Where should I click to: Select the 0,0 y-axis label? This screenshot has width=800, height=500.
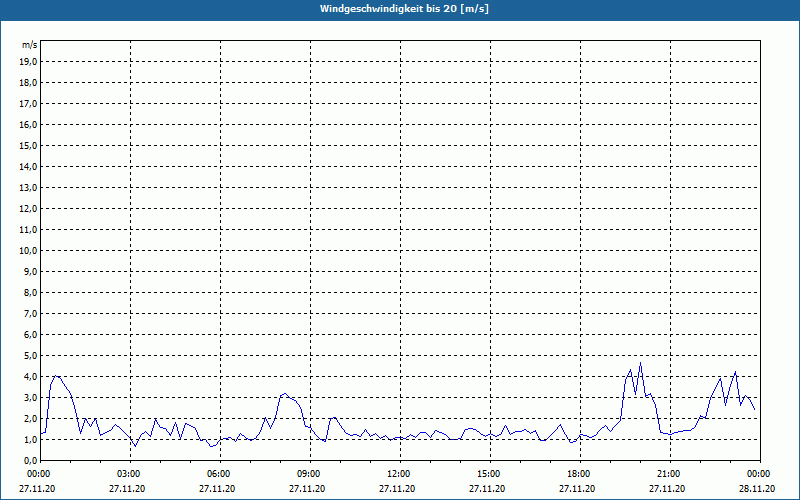click(x=30, y=460)
